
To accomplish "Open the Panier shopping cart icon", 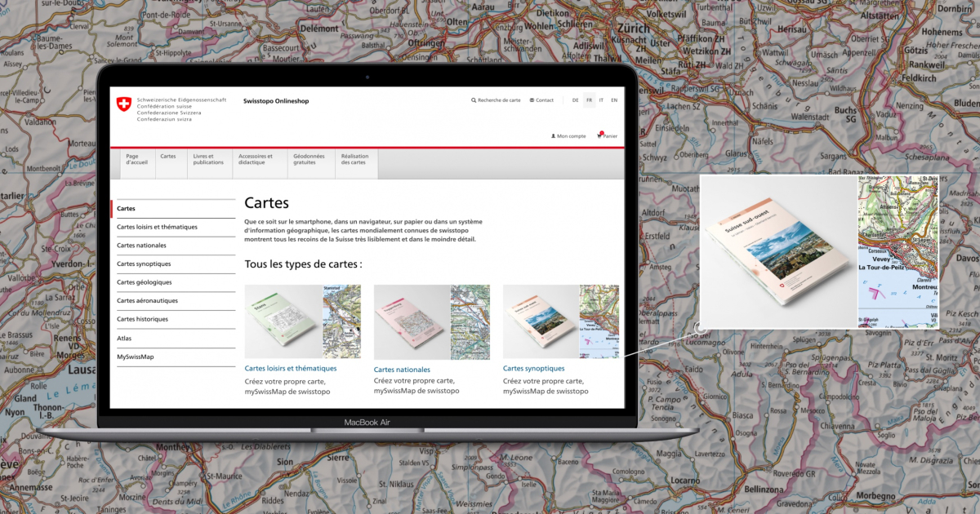I will (600, 136).
